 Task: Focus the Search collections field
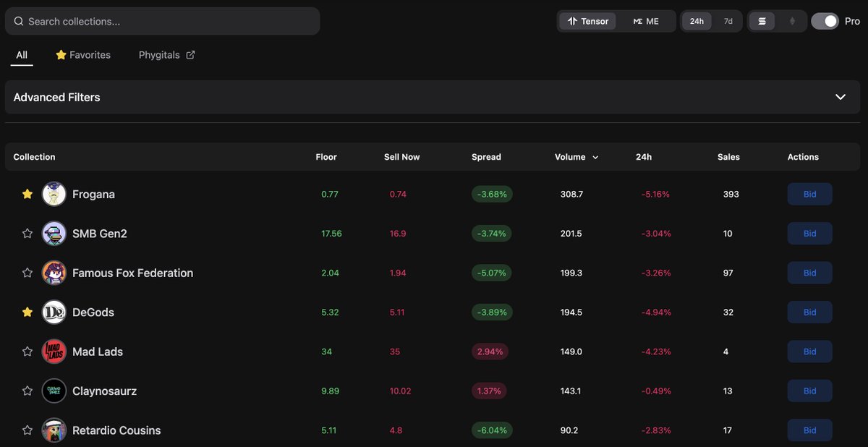pos(162,21)
